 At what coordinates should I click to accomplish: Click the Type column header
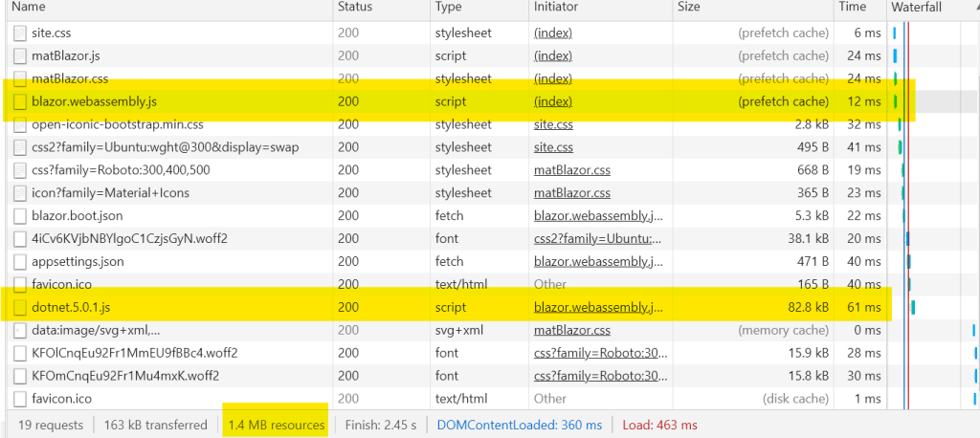pos(448,8)
